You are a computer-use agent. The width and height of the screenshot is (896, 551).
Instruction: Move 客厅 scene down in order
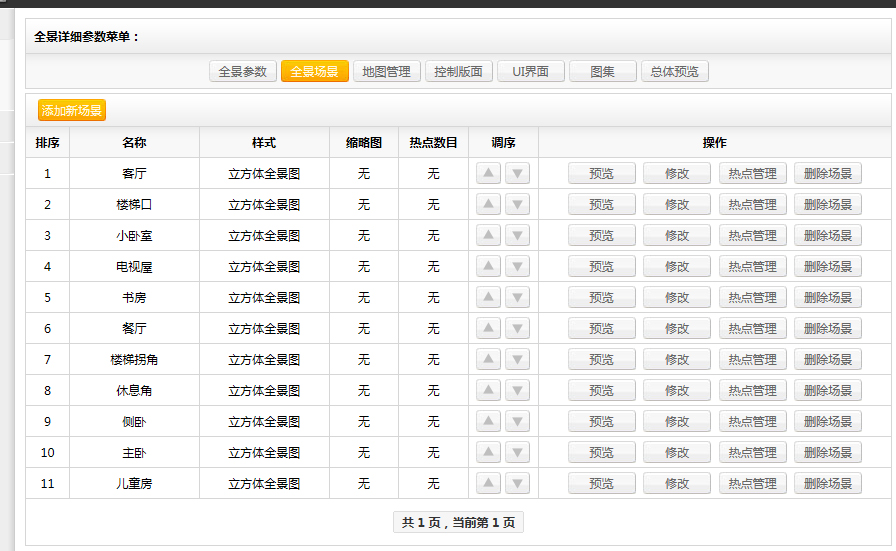(517, 174)
